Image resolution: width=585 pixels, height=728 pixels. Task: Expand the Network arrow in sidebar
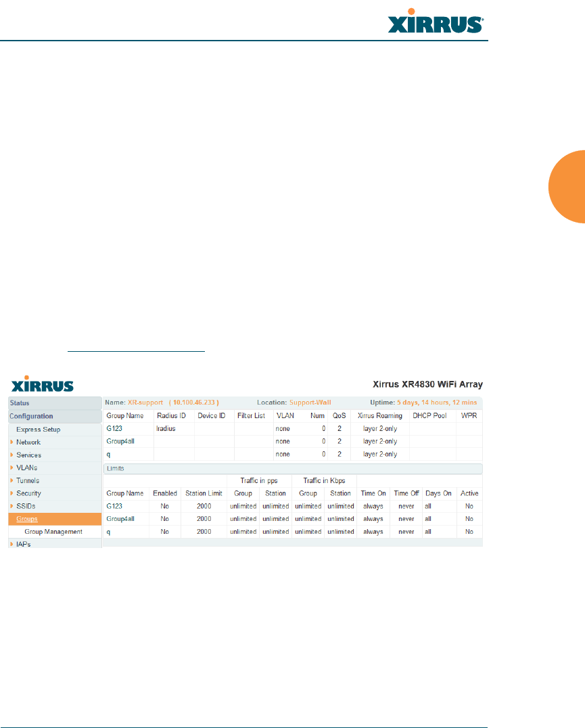click(x=11, y=442)
